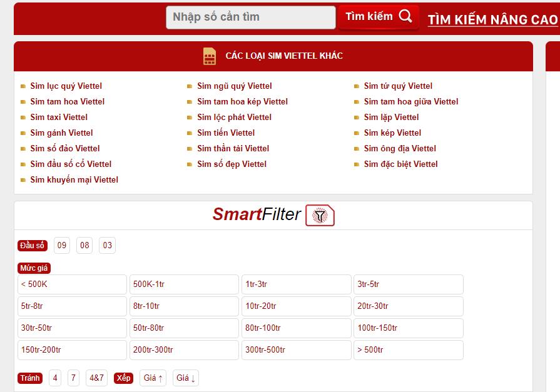Open 'Sim tứ quý Viettel' link
Viewport: 560px width, 392px height.
(x=398, y=86)
